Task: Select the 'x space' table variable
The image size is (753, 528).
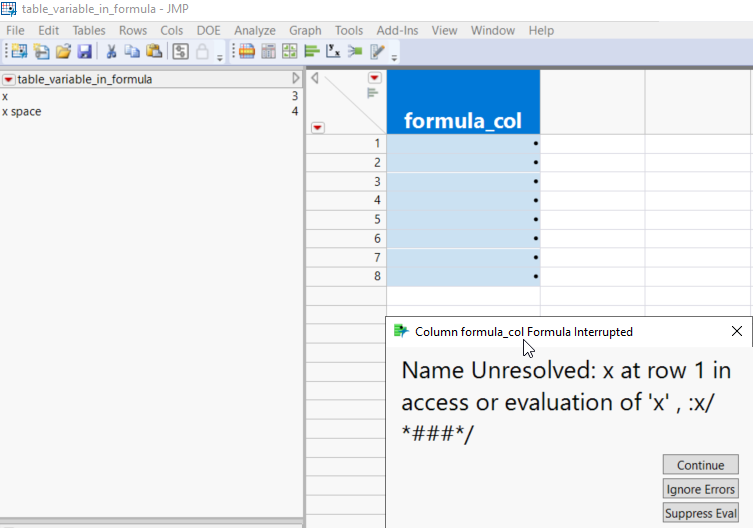Action: pos(22,111)
